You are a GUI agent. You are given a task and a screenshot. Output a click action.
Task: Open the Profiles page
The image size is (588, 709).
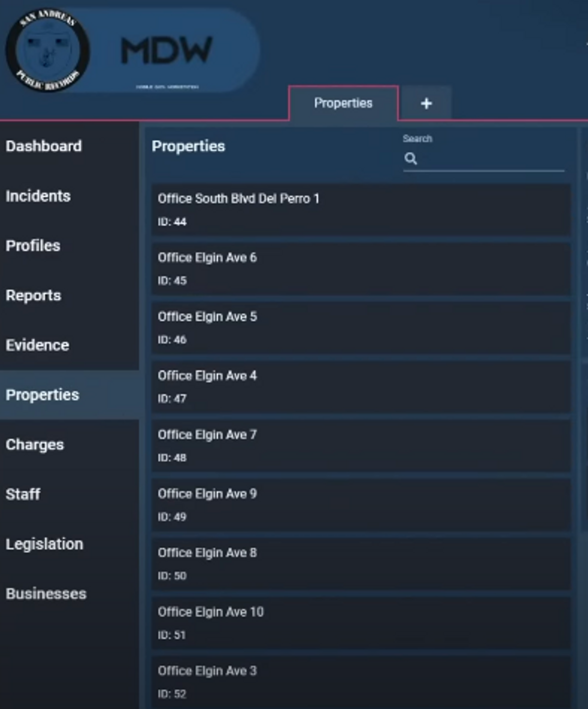[33, 245]
